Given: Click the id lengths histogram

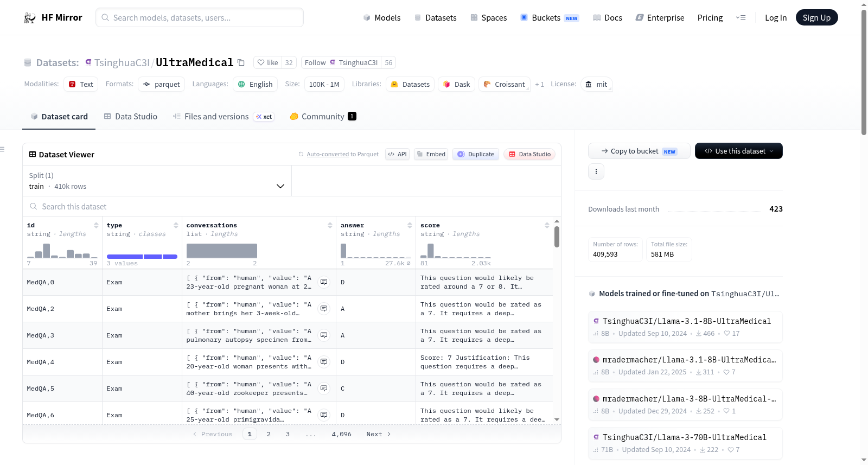Looking at the screenshot, I should [62, 251].
